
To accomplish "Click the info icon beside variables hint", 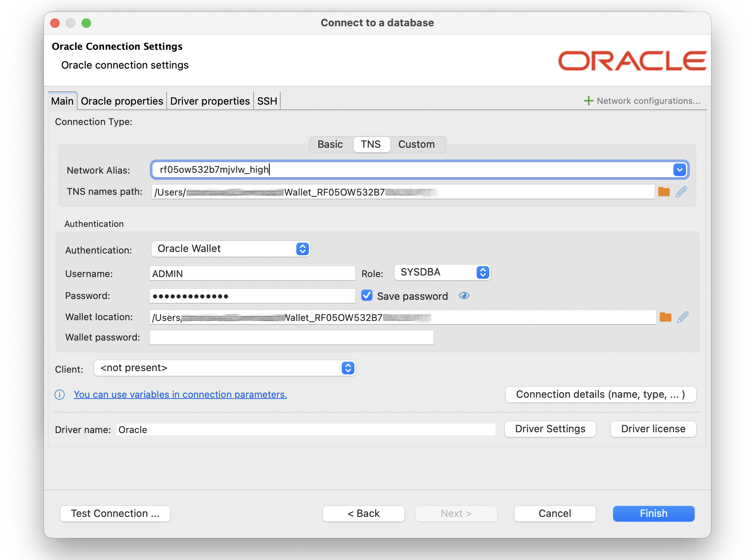I will coord(59,395).
